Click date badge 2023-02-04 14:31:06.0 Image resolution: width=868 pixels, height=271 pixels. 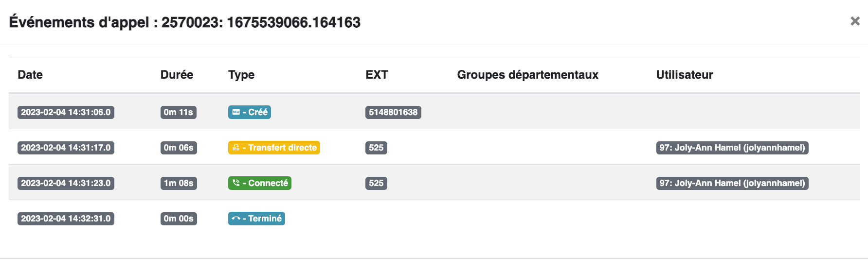pos(66,112)
